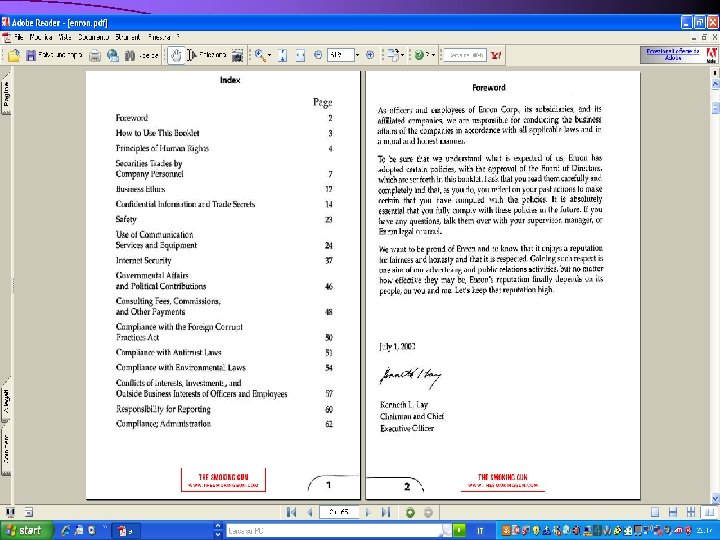The image size is (720, 540).
Task: Save a copy using the floppy disk icon
Action: pos(31,56)
